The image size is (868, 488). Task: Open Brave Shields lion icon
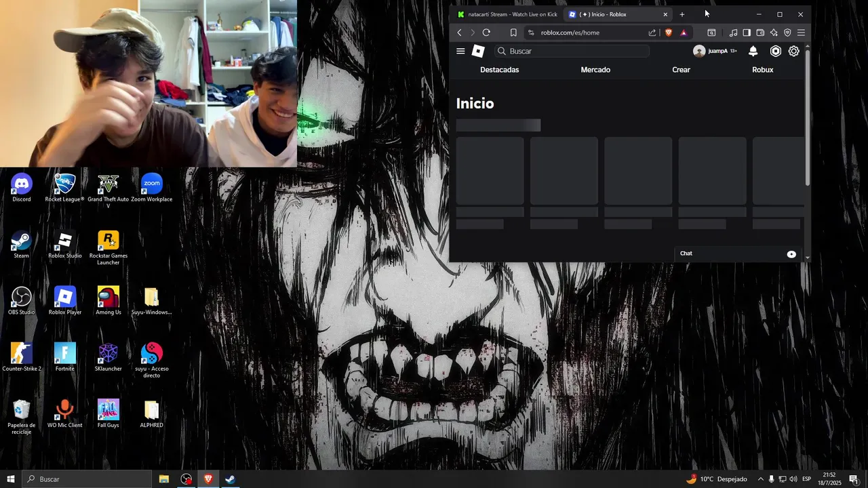click(669, 33)
